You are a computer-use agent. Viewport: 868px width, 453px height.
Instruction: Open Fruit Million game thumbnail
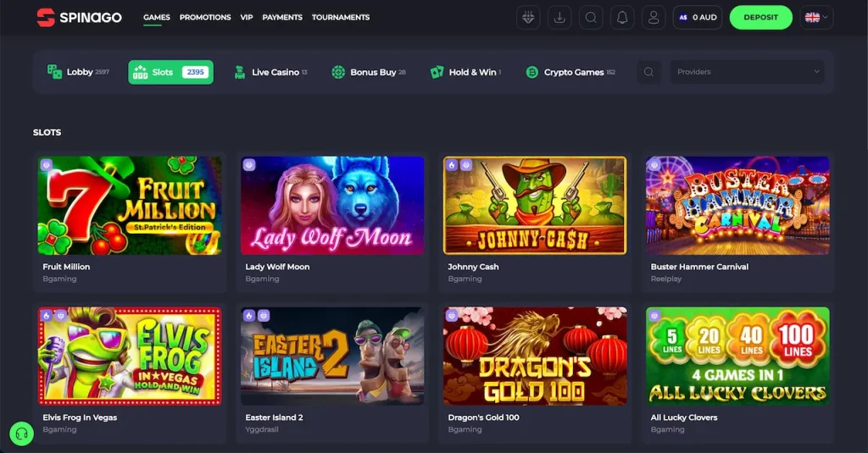(130, 205)
